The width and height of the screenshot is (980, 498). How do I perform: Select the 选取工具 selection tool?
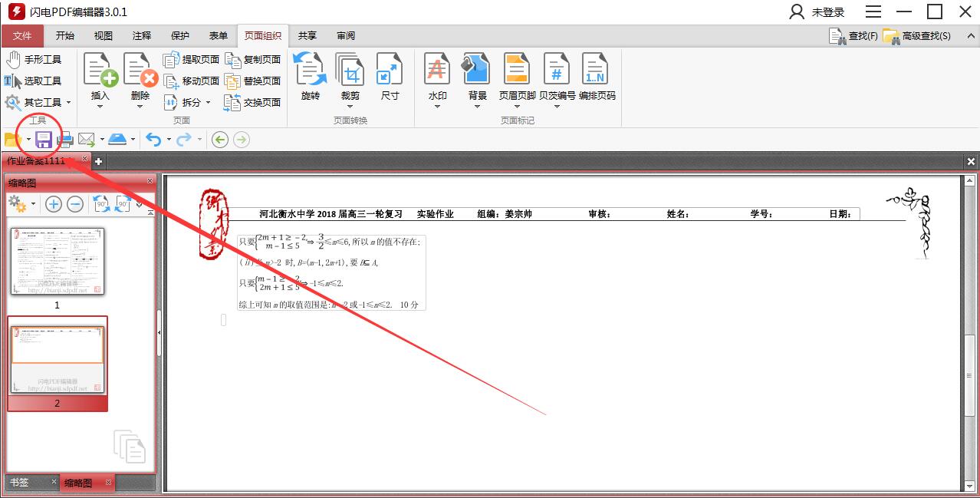point(37,80)
